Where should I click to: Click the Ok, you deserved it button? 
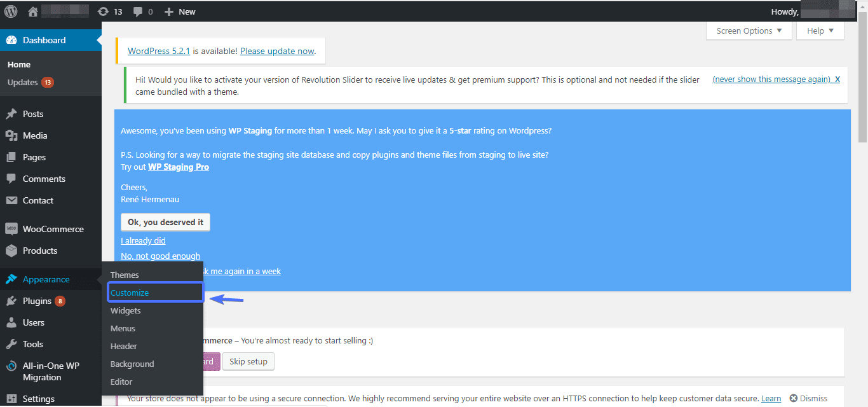[x=166, y=222]
